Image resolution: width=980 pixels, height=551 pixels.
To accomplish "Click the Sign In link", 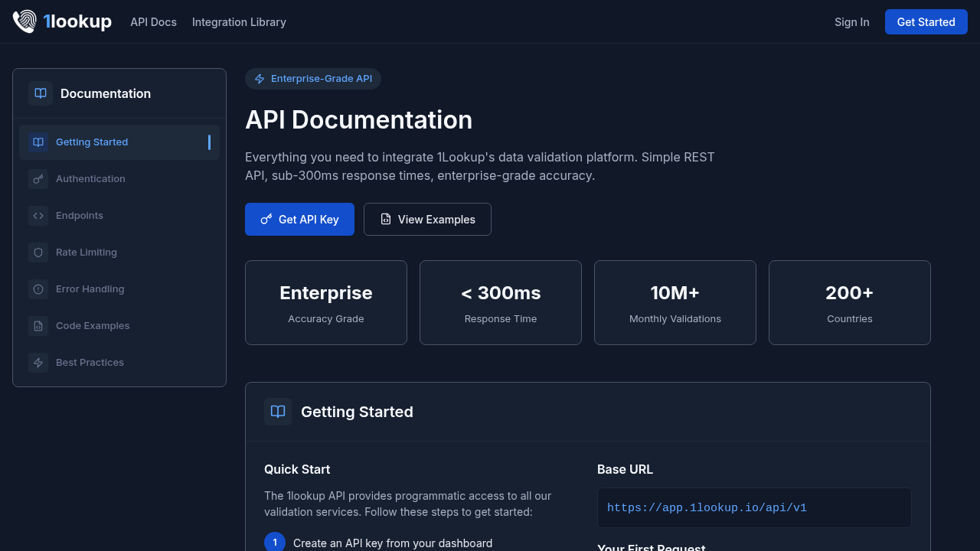I will [852, 22].
